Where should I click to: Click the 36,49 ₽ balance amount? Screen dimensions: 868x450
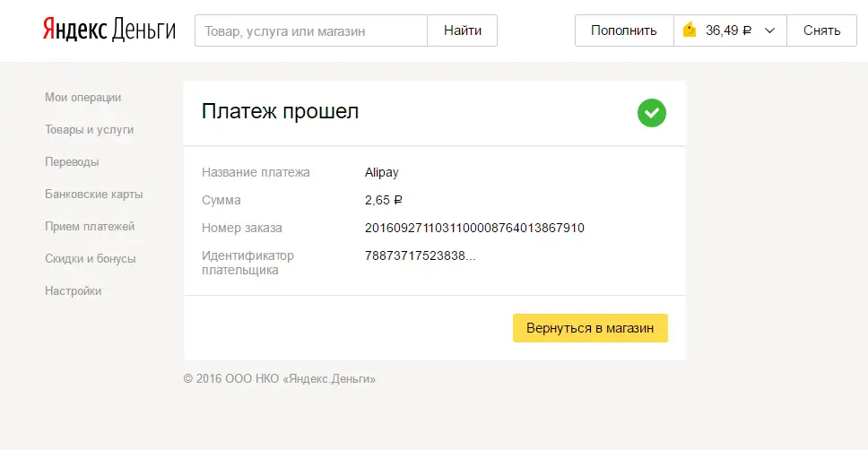(x=728, y=30)
